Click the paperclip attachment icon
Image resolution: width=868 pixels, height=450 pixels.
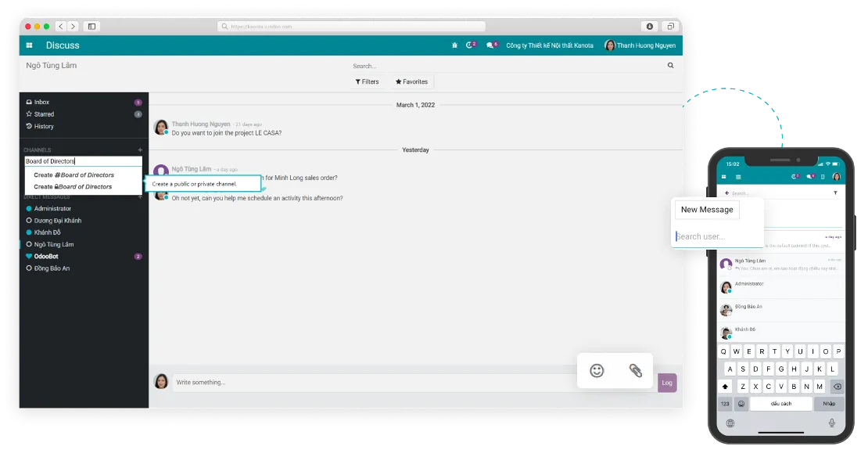pos(636,371)
